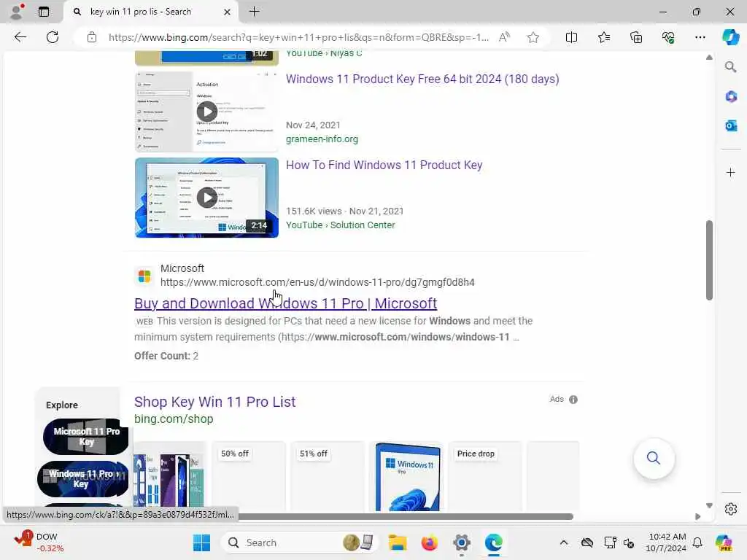The width and height of the screenshot is (747, 560).
Task: Open the notifications bell icon
Action: [x=697, y=542]
